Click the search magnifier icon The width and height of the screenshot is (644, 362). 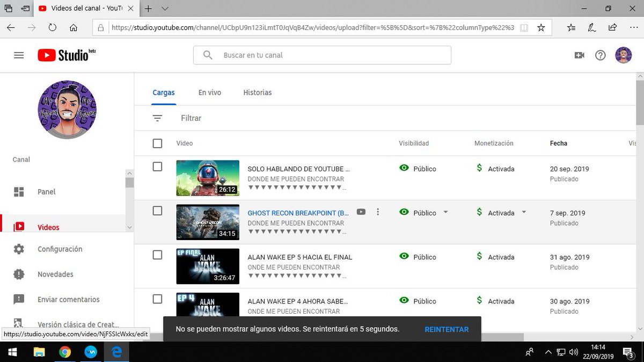click(208, 55)
